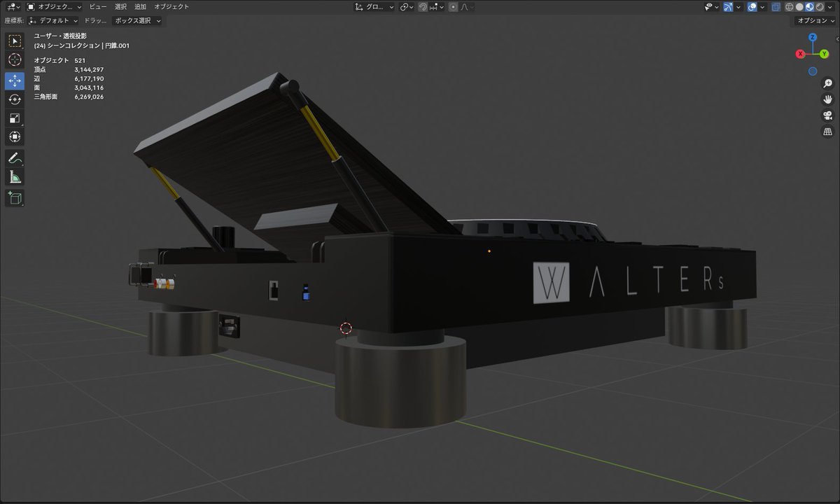Click the 辺 6,177,190 statistic

click(x=69, y=79)
